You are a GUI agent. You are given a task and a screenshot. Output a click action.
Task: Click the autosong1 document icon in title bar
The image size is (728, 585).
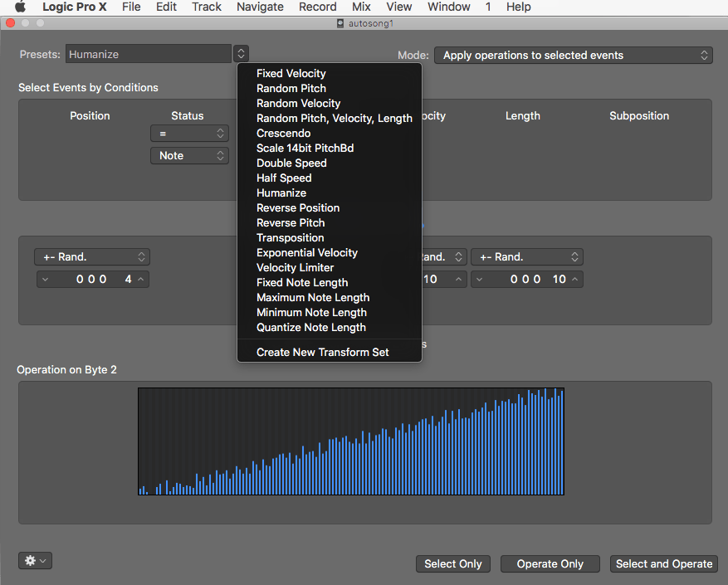[x=340, y=23]
